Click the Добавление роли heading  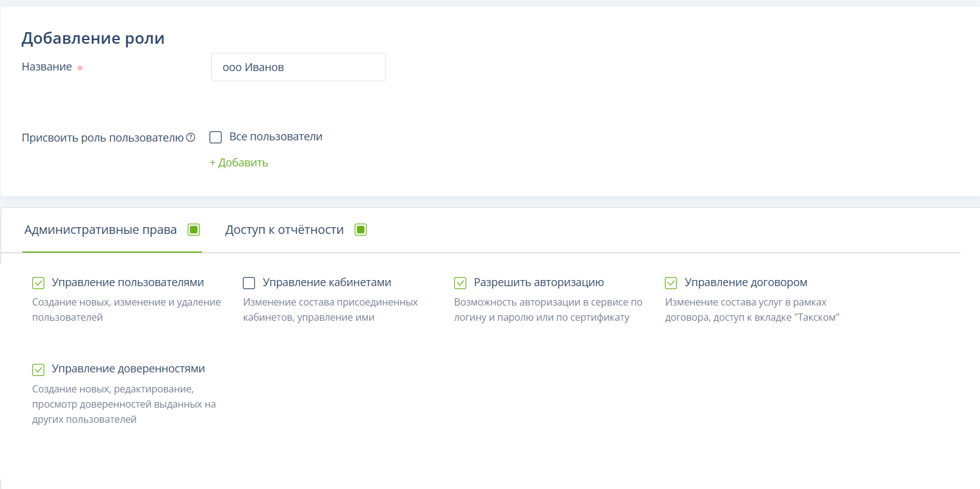point(93,38)
